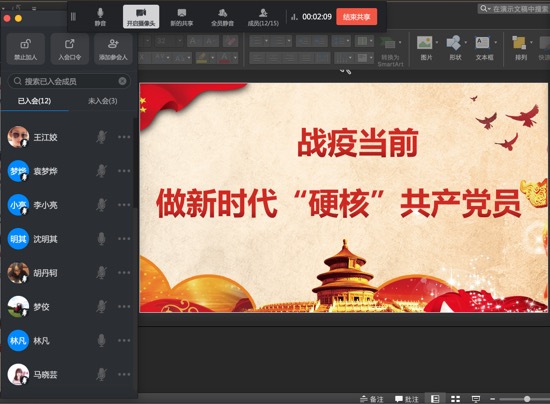Image resolution: width=550 pixels, height=404 pixels.
Task: Mute microphone of 沈明其
Action: click(101, 239)
